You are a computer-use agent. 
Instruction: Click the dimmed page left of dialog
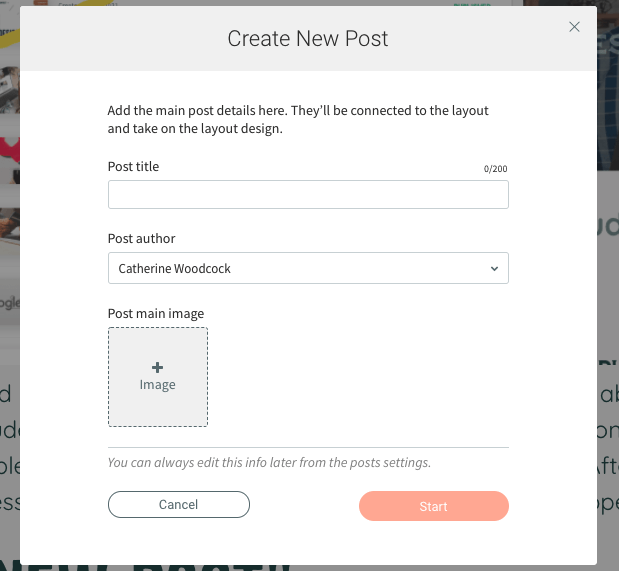coord(9,300)
